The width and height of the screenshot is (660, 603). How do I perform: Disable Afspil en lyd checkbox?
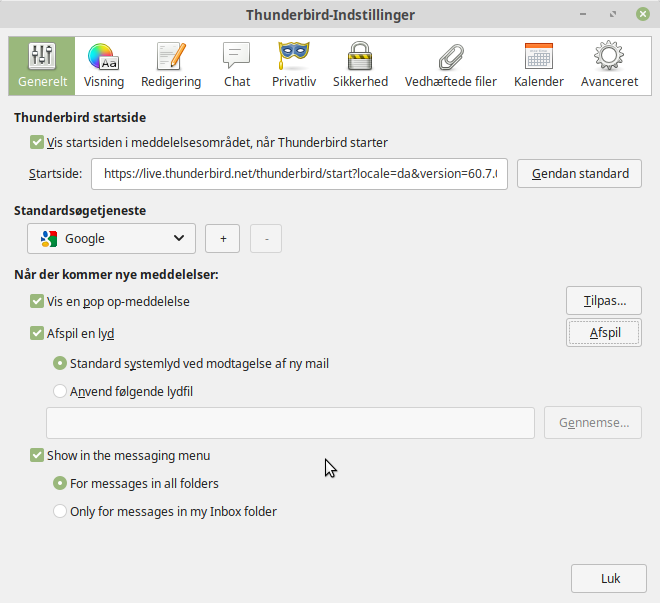point(37,333)
